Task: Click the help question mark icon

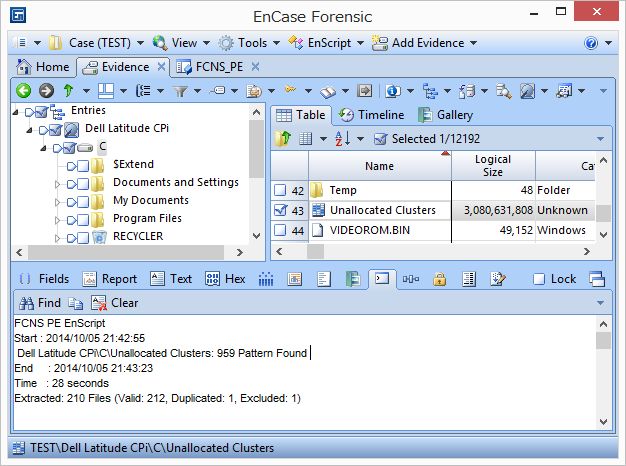Action: click(x=591, y=43)
